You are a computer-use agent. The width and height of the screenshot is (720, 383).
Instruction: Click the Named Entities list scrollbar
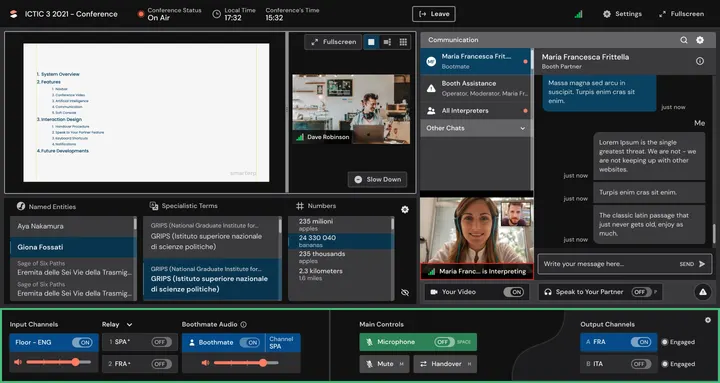tap(135, 223)
